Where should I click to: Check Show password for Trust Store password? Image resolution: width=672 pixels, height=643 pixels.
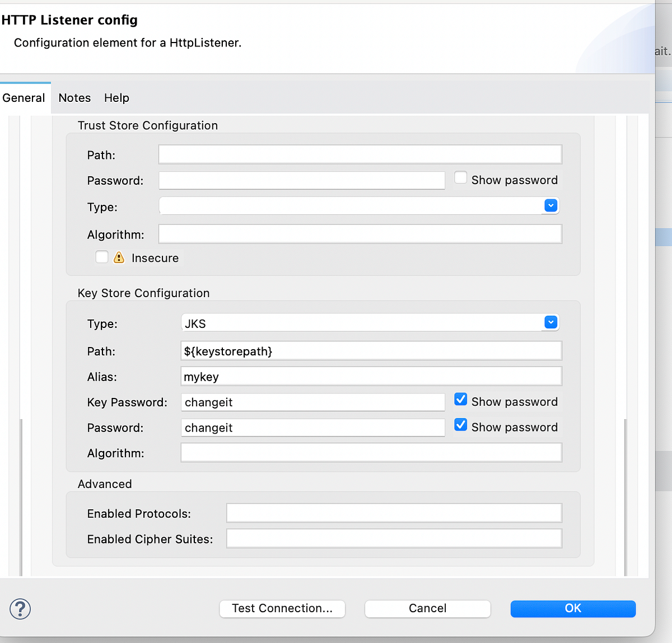pos(460,177)
